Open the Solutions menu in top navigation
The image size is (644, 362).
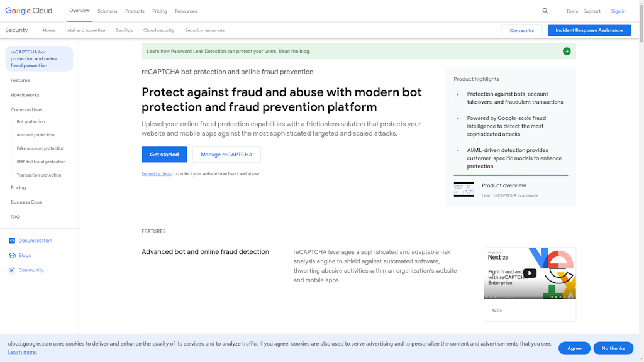pos(108,11)
